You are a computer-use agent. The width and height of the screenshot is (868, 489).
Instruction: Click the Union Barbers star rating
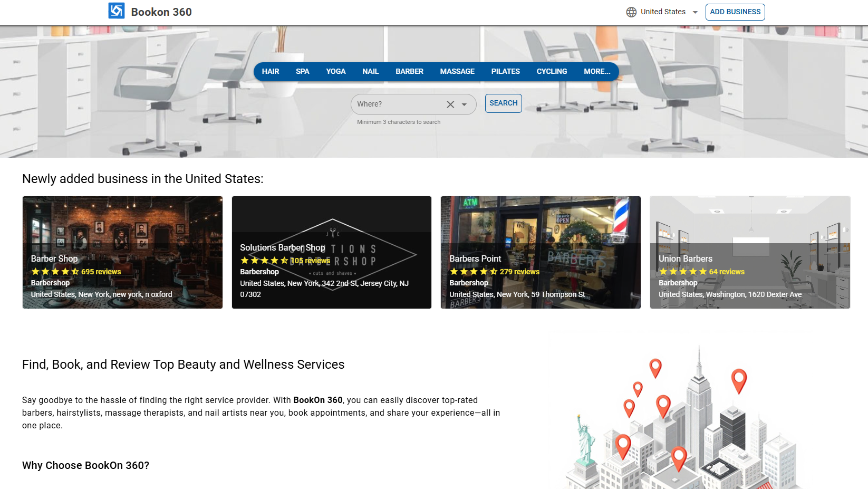[682, 272]
